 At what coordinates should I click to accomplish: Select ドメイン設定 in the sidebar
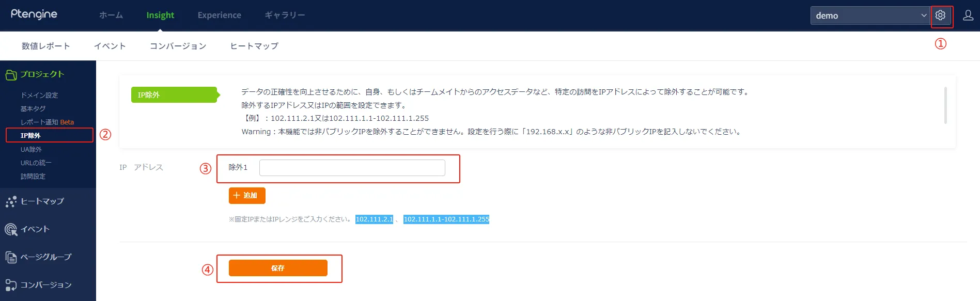[39, 95]
